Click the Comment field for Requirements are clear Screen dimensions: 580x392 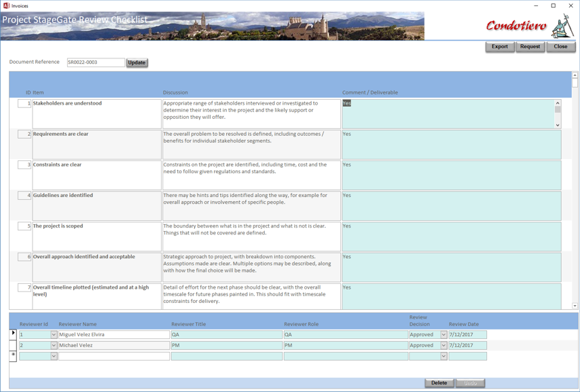pyautogui.click(x=451, y=144)
